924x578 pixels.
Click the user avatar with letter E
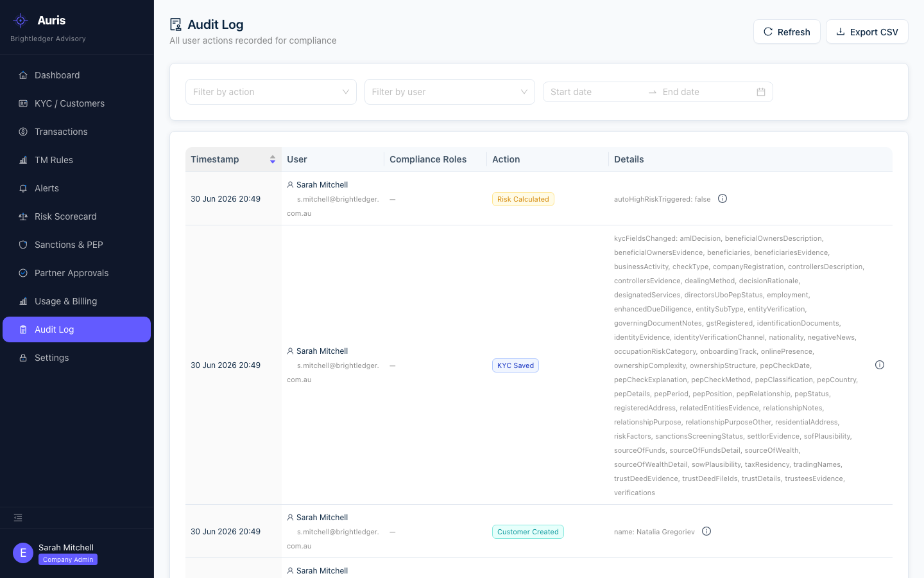(23, 553)
